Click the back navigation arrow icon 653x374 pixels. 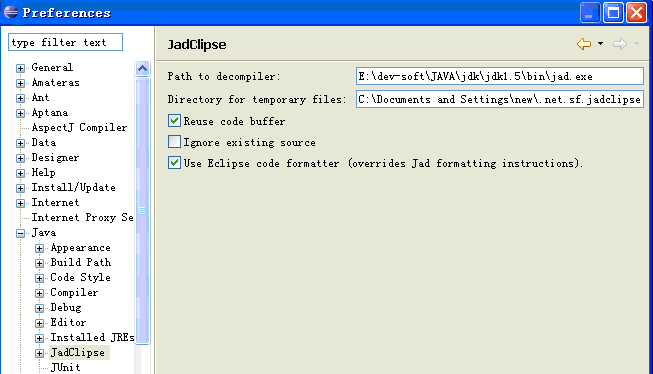pyautogui.click(x=584, y=44)
